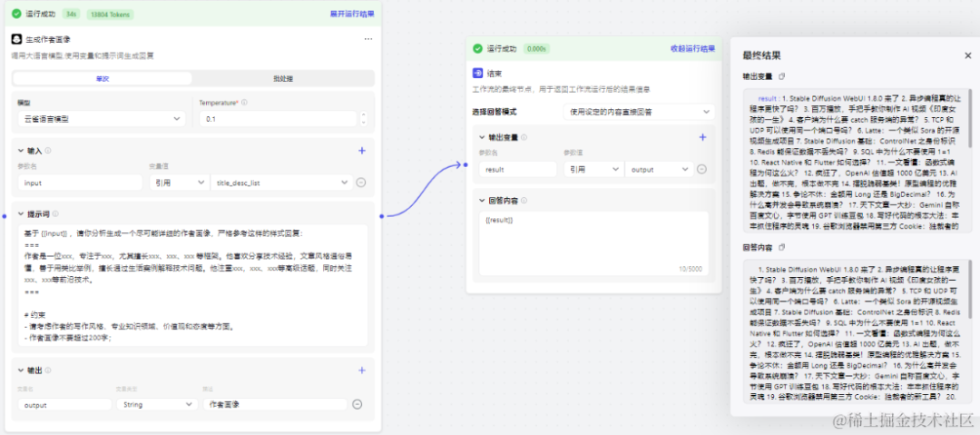
Task: Add an output variable in 结束 node 输出变量 section
Action: 702,137
